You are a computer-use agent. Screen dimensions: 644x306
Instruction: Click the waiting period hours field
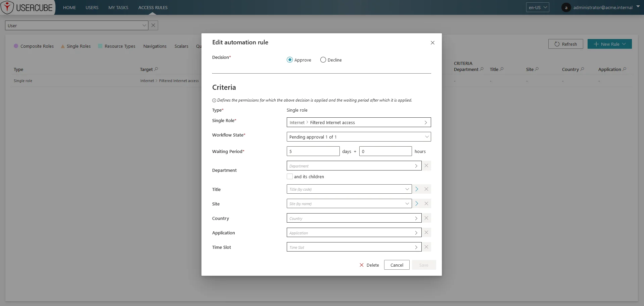385,151
